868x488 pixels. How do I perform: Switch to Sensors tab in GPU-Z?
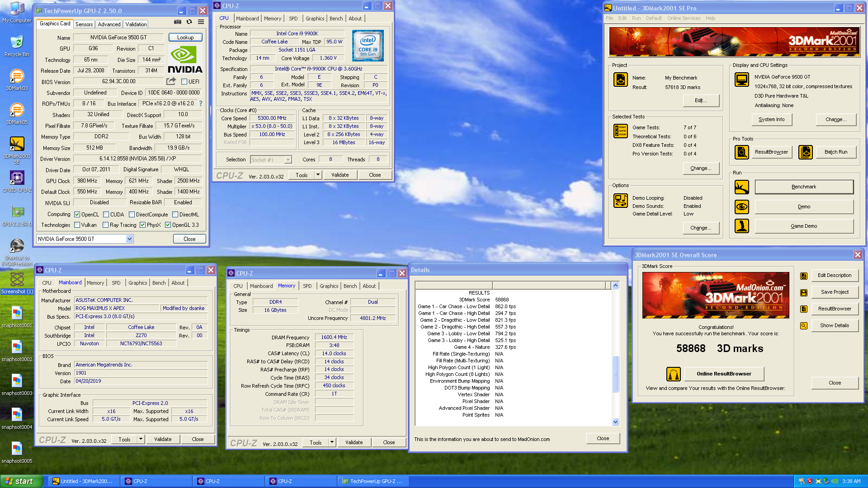coord(84,24)
